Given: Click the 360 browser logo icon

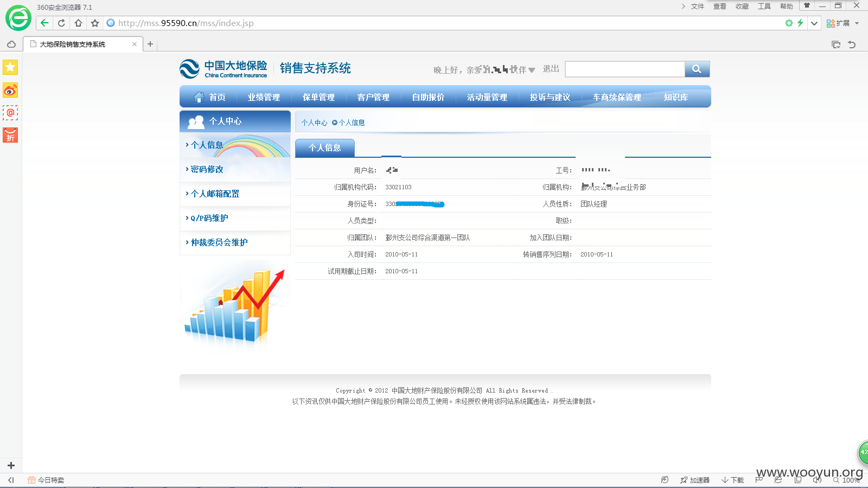Looking at the screenshot, I should tap(18, 18).
